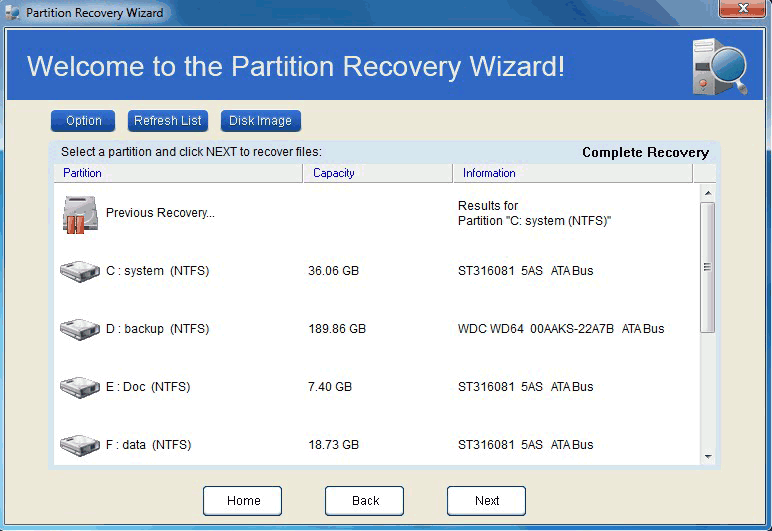The image size is (772, 531).
Task: Click WDC WD64 00AAKS-22A7B info text
Action: [x=561, y=329]
